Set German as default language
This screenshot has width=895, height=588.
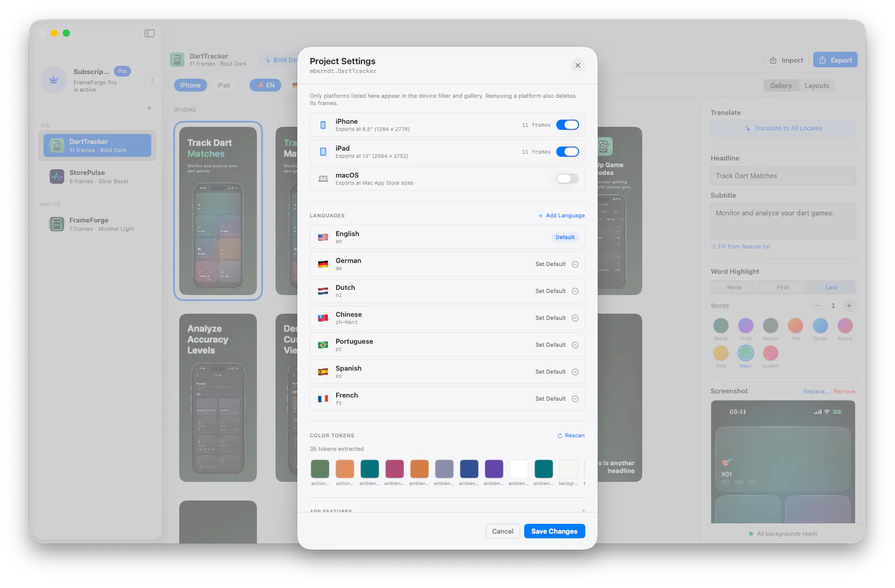(550, 264)
